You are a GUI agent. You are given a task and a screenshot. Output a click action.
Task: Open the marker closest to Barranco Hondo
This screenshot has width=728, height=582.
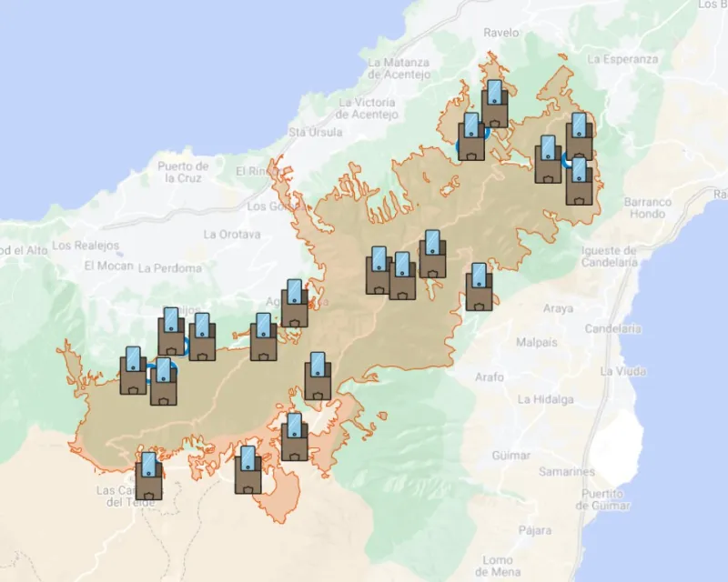[x=580, y=182]
